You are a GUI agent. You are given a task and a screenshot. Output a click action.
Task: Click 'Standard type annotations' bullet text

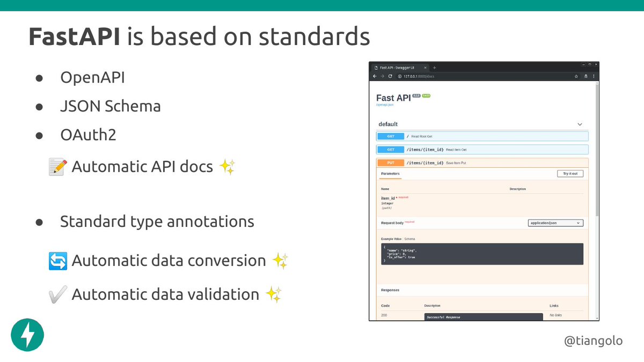157,221
